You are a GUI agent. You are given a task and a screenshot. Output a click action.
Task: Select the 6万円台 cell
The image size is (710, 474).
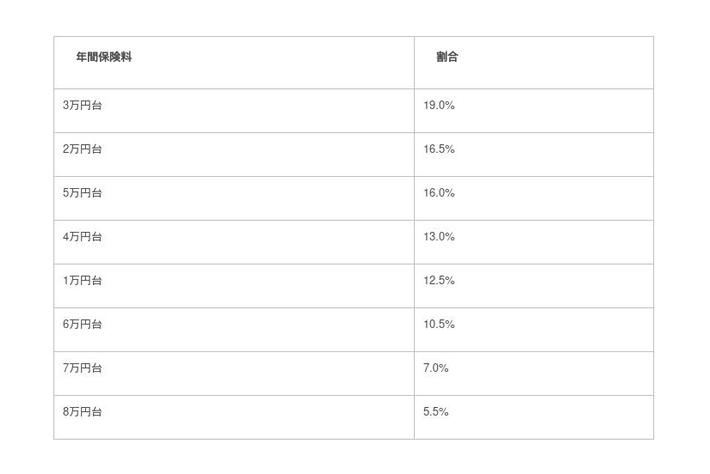82,325
